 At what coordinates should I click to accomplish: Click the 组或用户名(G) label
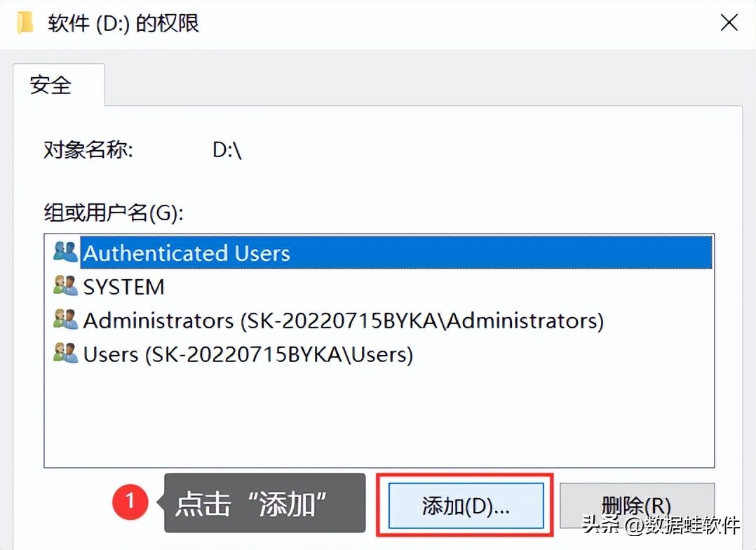(113, 213)
